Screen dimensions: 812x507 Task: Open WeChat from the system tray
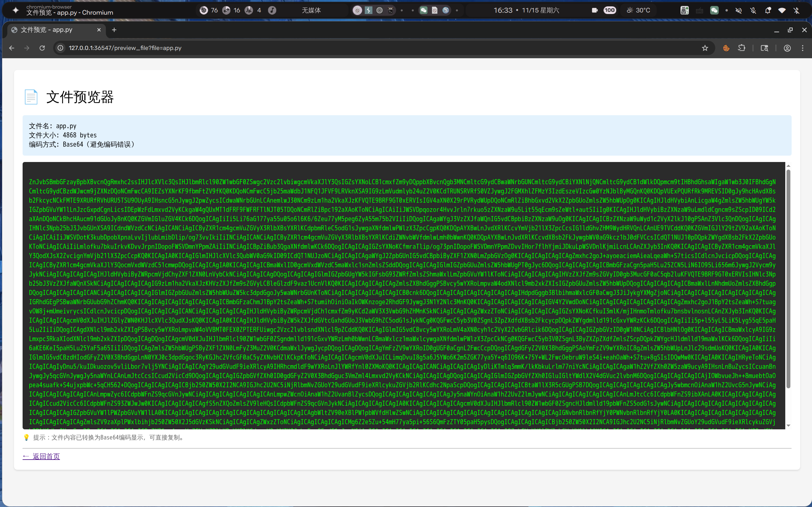pyautogui.click(x=715, y=11)
